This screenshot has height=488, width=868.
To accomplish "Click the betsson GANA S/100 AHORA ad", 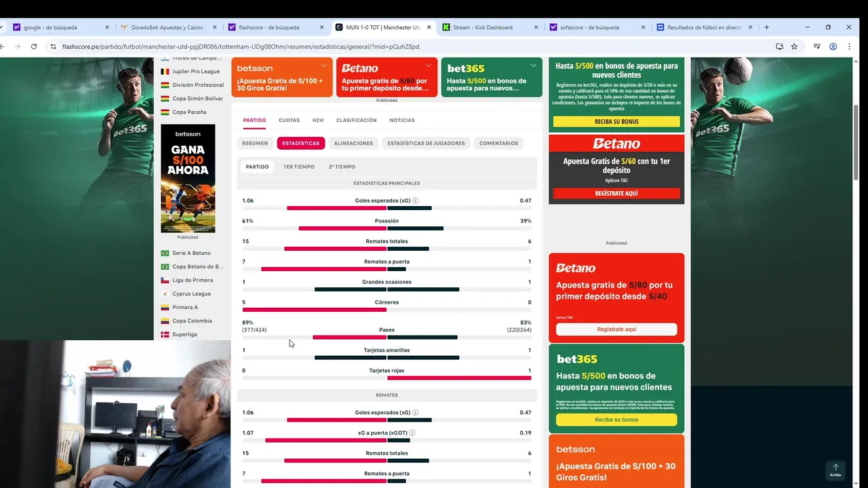I will coord(188,178).
